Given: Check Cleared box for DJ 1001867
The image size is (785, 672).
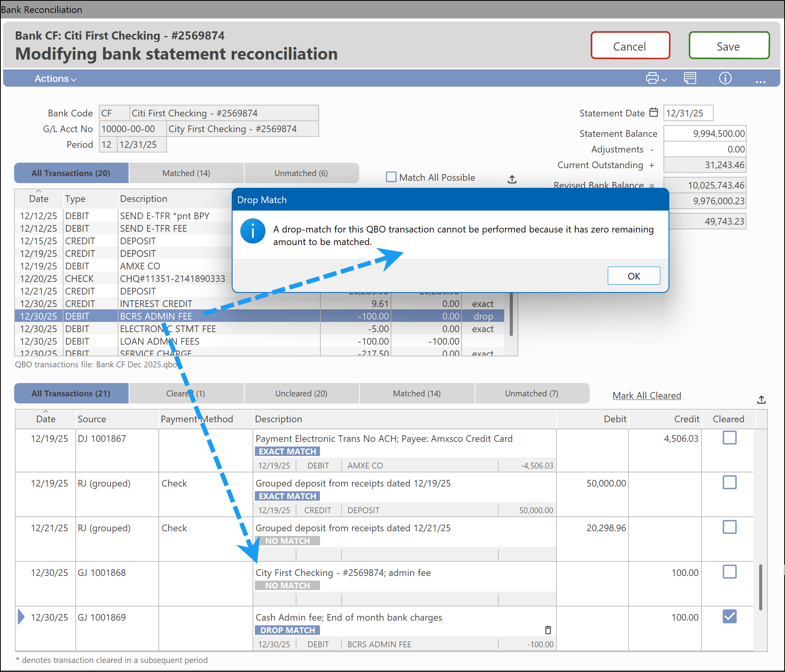Looking at the screenshot, I should [x=729, y=438].
